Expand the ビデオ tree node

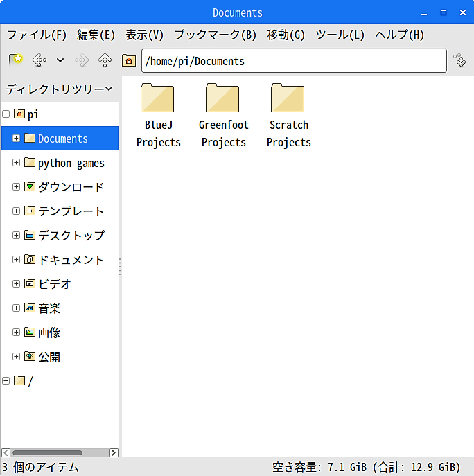(x=16, y=284)
